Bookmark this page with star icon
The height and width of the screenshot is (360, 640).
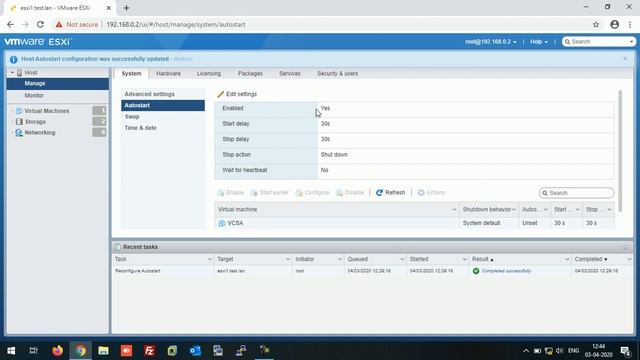click(x=596, y=24)
